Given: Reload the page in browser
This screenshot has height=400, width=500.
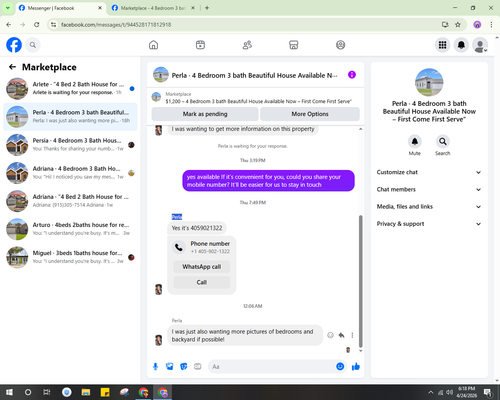Looking at the screenshot, I should tap(37, 25).
